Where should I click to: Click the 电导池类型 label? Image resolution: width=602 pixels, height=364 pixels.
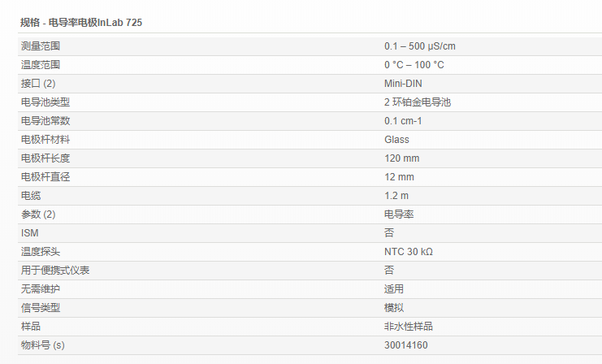[45, 102]
